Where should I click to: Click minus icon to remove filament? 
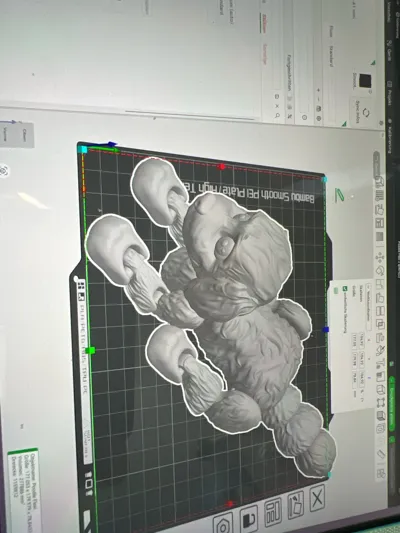(318, 99)
